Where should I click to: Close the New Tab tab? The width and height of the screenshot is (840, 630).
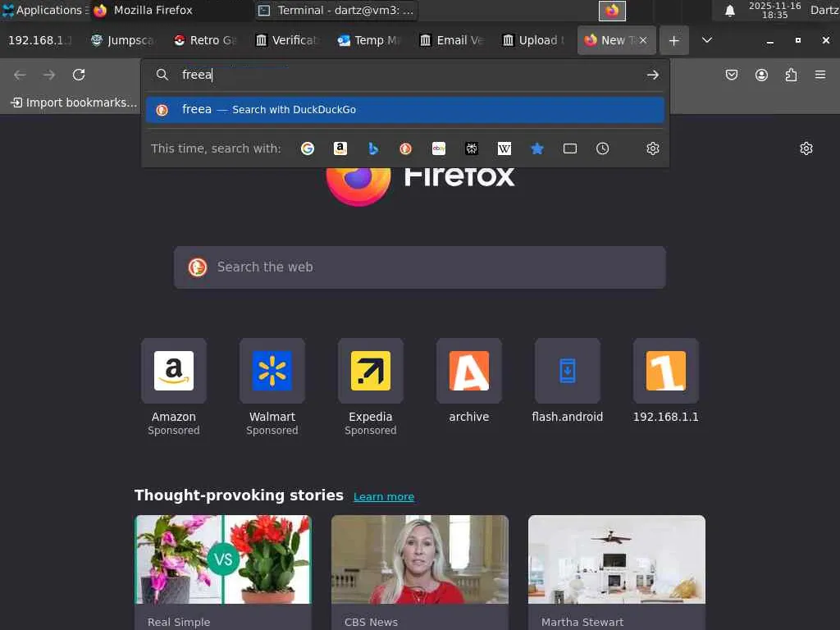[643, 40]
